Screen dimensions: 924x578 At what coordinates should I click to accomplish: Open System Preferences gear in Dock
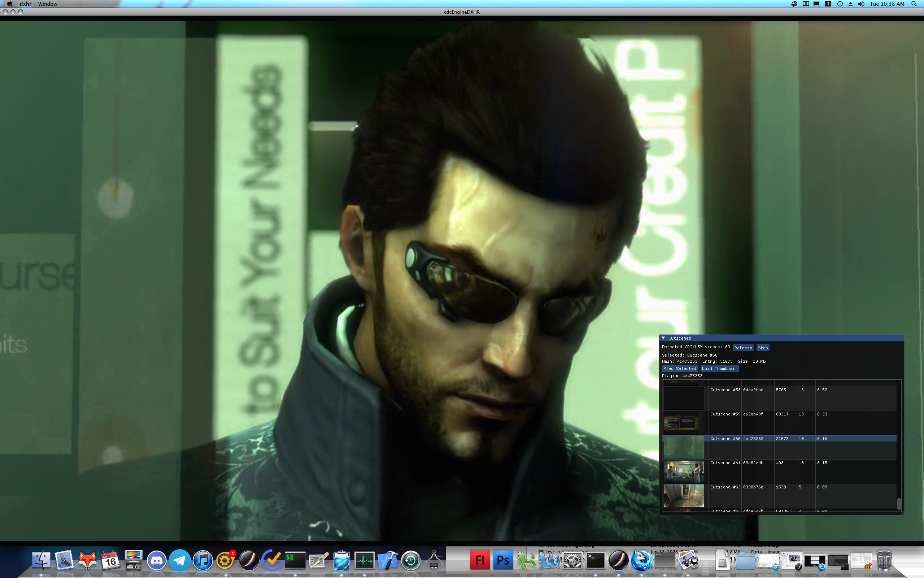572,561
